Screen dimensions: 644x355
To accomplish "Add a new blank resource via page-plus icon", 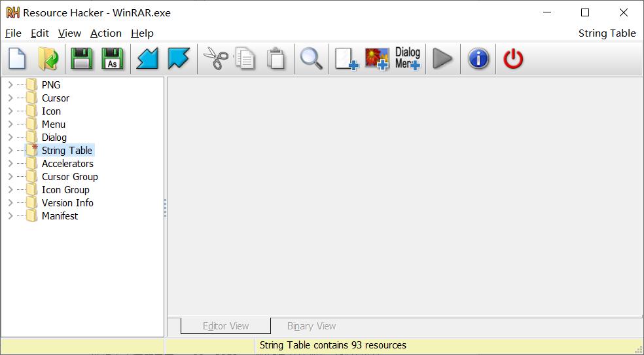I will 347,59.
